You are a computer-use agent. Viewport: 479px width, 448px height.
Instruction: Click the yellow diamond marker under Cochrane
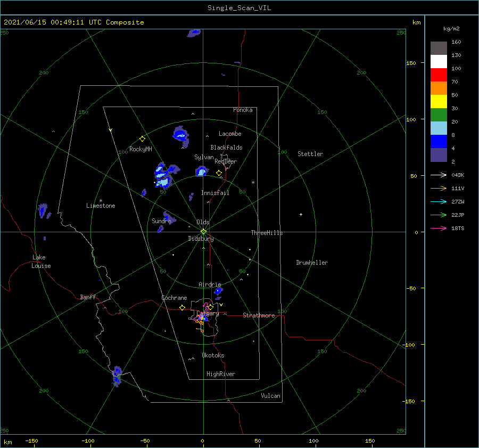(x=182, y=308)
